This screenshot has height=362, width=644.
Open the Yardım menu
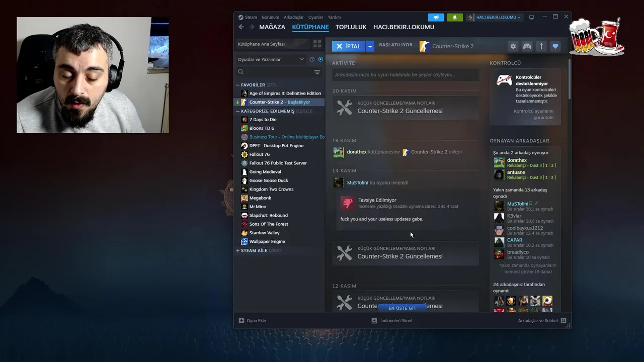[334, 17]
